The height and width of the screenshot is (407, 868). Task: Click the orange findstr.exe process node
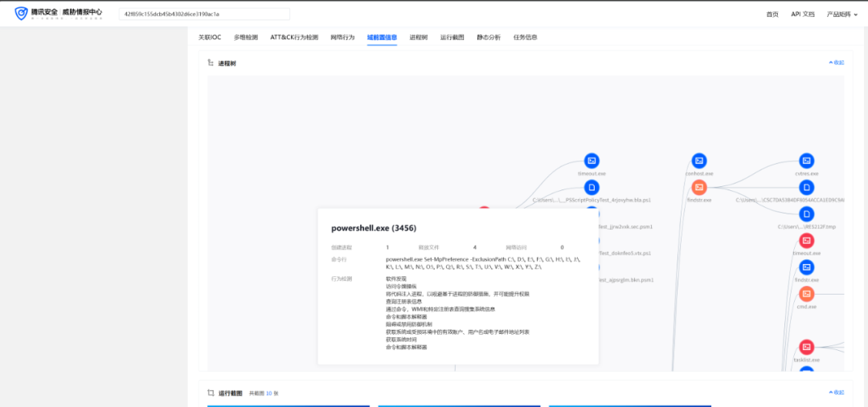(699, 188)
